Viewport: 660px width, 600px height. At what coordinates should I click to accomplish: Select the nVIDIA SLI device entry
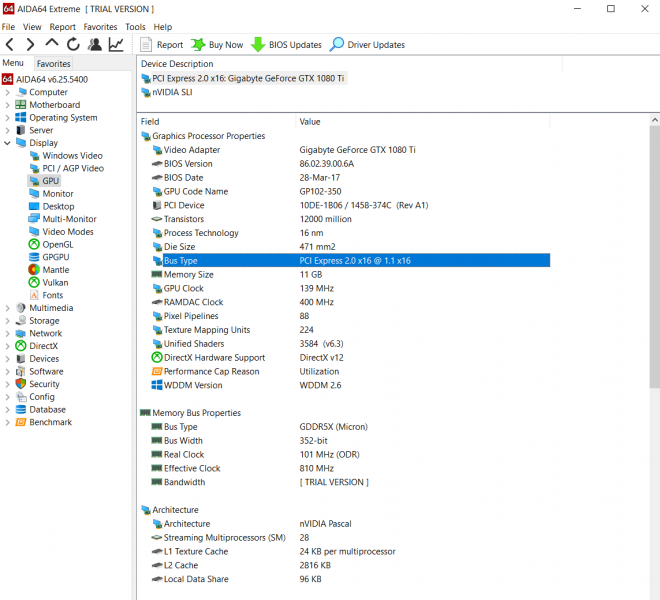[x=172, y=92]
